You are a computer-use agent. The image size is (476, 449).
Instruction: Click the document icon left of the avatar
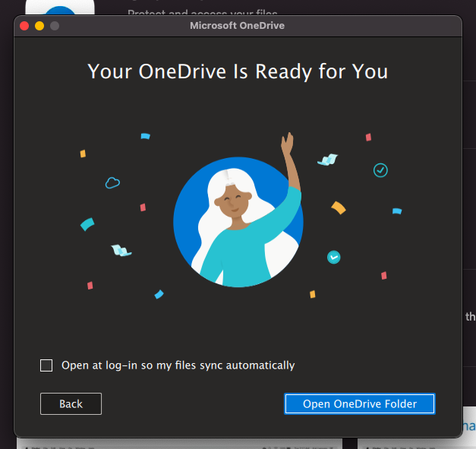pos(121,250)
